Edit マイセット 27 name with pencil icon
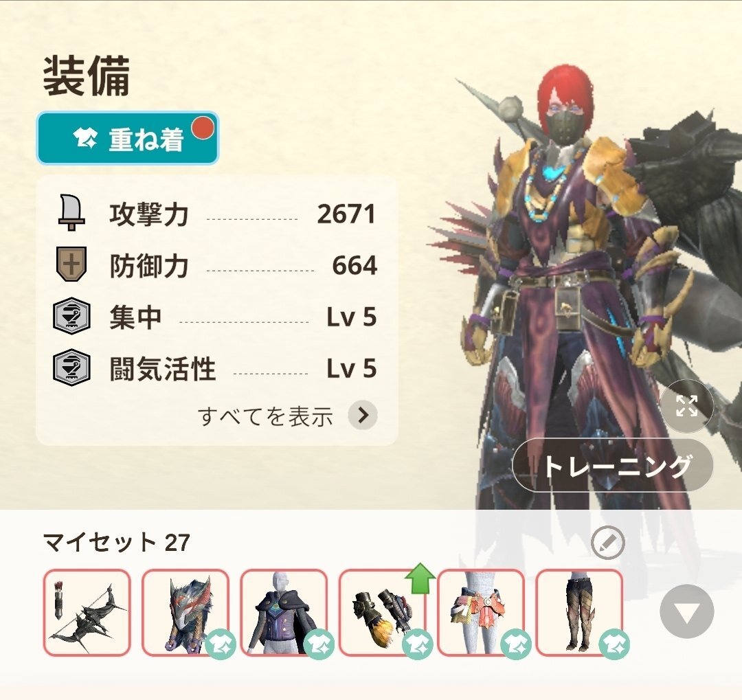Screen dimensions: 742x700 (x=607, y=543)
